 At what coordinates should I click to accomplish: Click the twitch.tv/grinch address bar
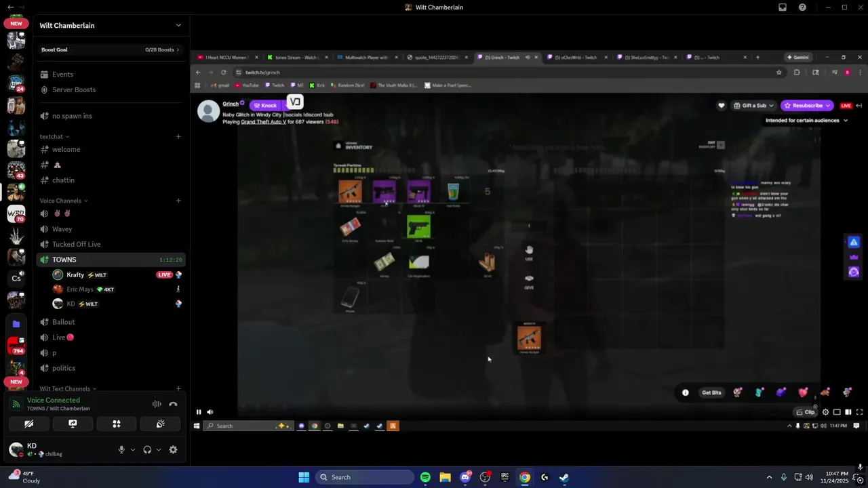click(x=502, y=73)
